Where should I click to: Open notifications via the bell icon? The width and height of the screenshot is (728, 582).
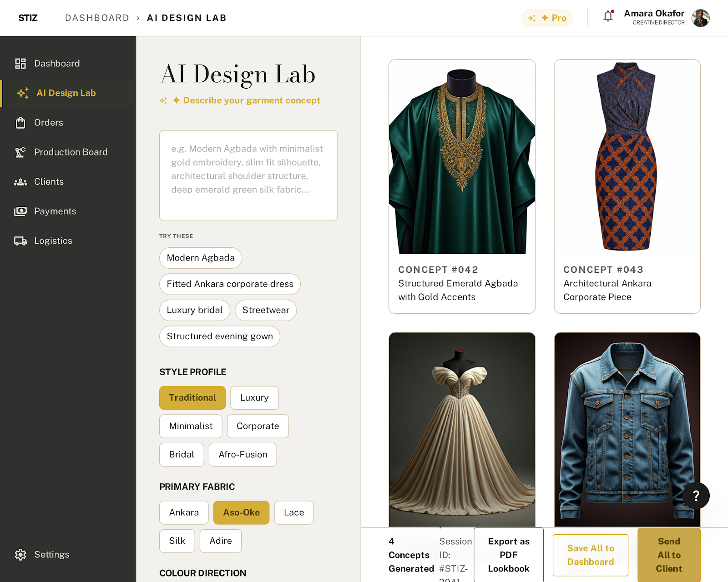(x=608, y=16)
